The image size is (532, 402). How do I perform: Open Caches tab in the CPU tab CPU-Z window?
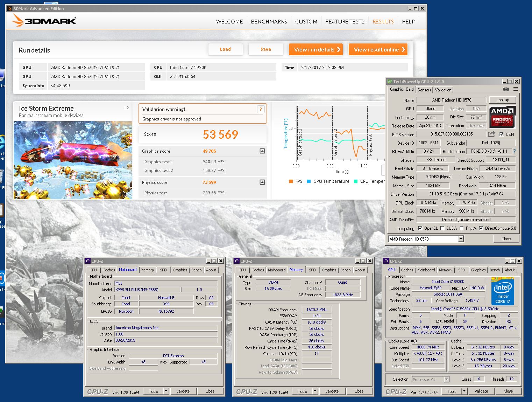(407, 270)
